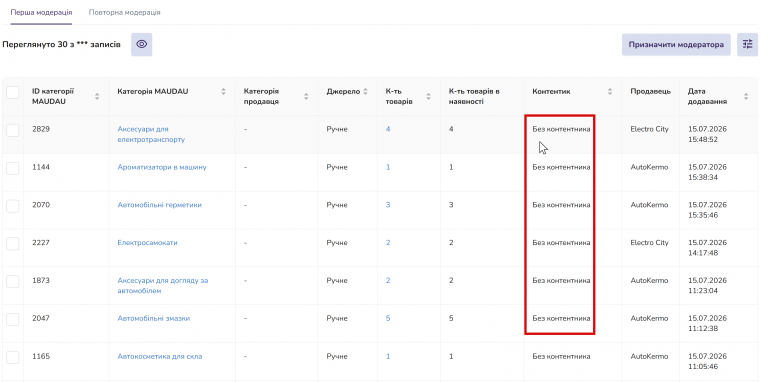
Task: Sort by Категорія MAUDAU column arrows
Action: [x=223, y=92]
